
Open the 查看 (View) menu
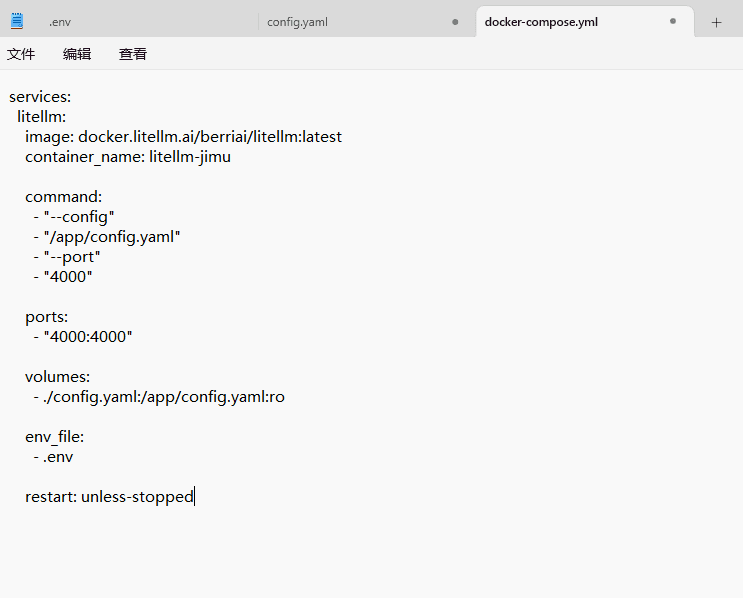point(133,54)
